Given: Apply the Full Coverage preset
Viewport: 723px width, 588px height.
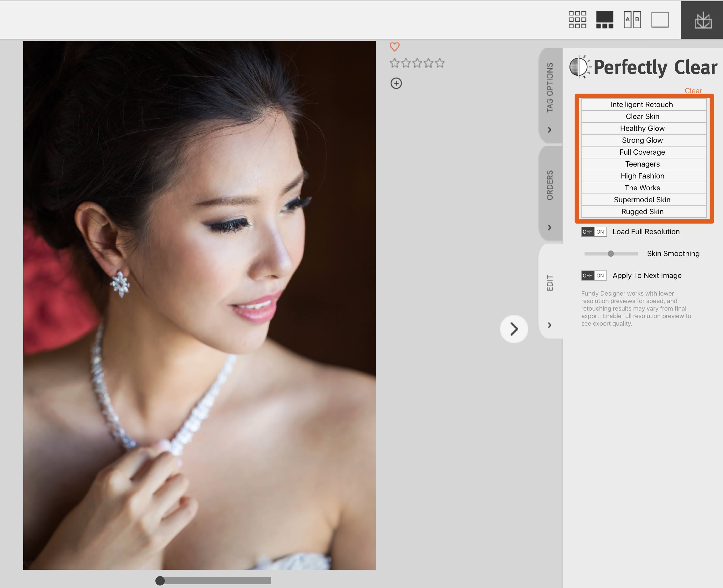Looking at the screenshot, I should [x=644, y=152].
